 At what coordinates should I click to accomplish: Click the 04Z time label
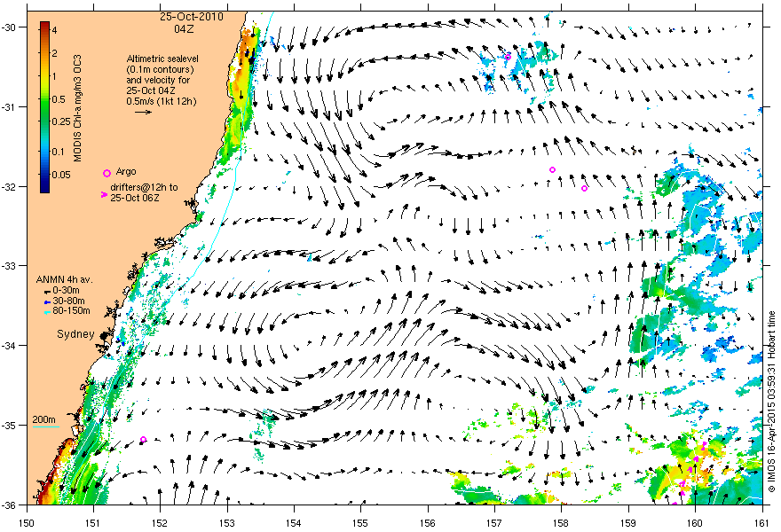[x=185, y=29]
